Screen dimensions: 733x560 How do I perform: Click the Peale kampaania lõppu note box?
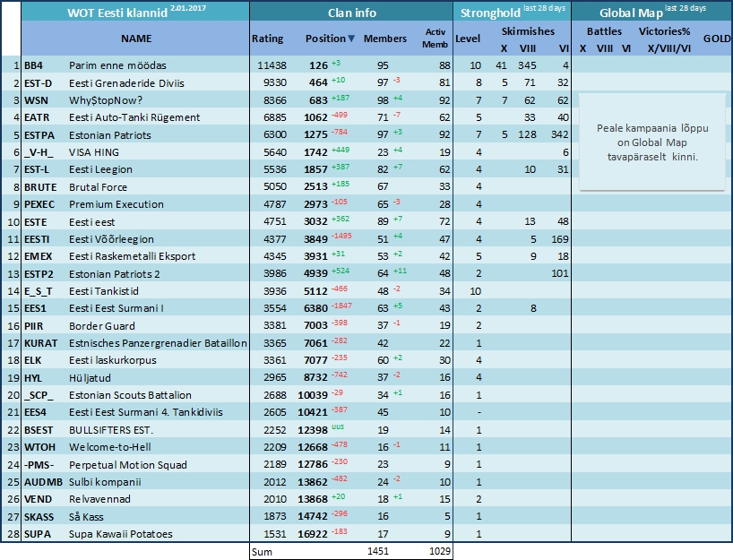[x=652, y=142]
